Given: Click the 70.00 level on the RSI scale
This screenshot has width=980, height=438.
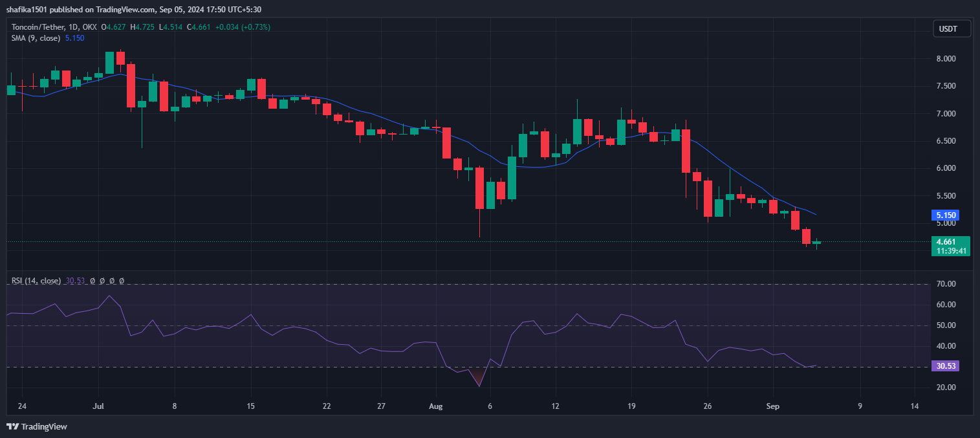Looking at the screenshot, I should point(946,283).
